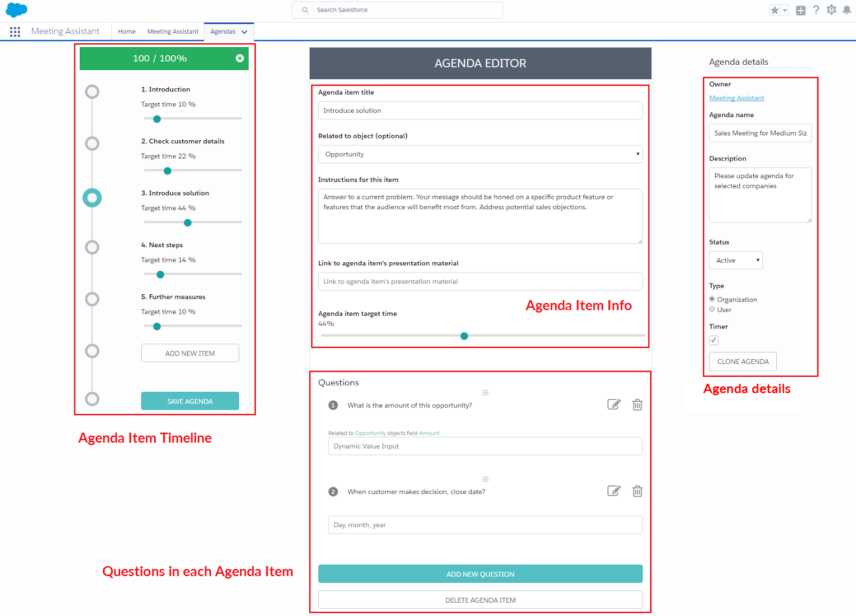
Task: Select timeline circle for Next steps
Action: [x=92, y=247]
